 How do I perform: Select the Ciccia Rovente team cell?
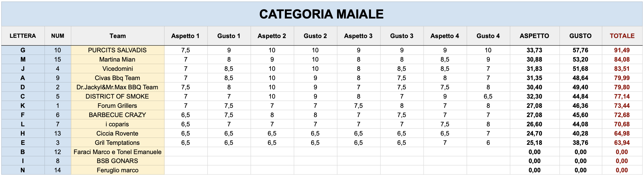(x=118, y=133)
